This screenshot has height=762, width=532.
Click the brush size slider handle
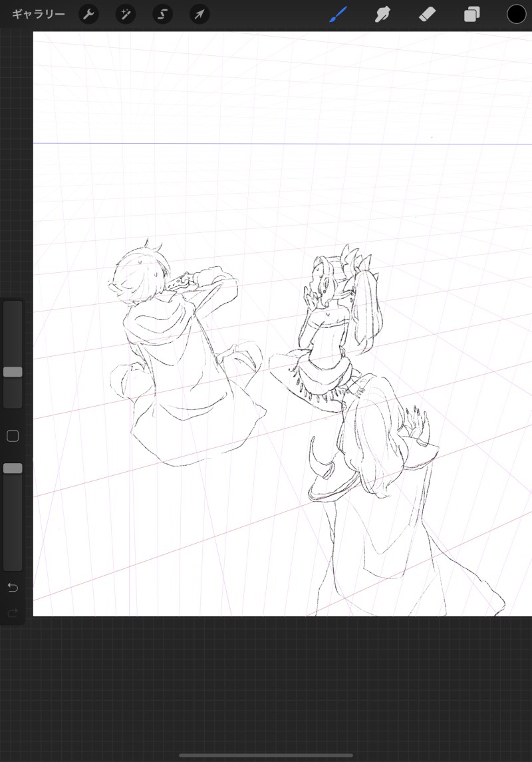click(x=13, y=372)
